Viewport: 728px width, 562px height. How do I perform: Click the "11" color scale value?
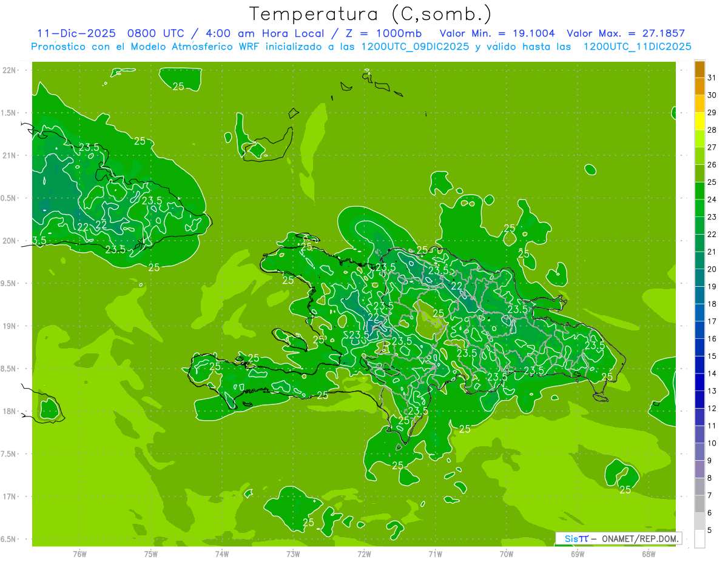[712, 426]
